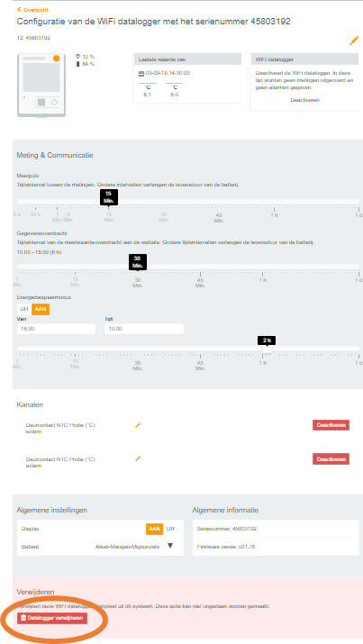Go back via the Overzicht chevron
The height and width of the screenshot is (644, 363).
click(x=19, y=9)
